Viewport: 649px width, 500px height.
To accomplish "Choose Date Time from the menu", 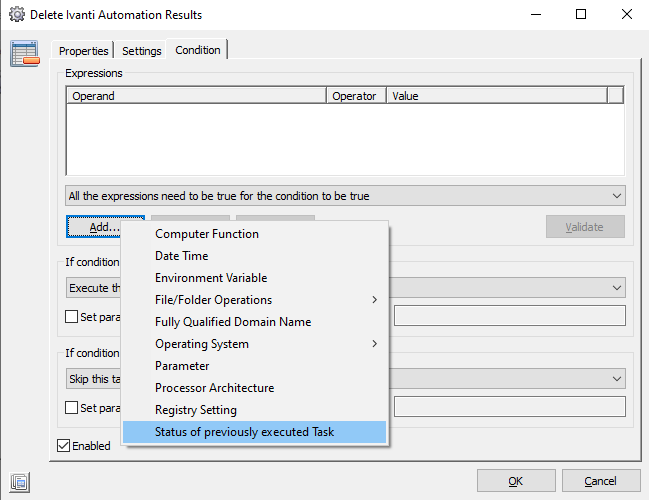I will point(255,256).
